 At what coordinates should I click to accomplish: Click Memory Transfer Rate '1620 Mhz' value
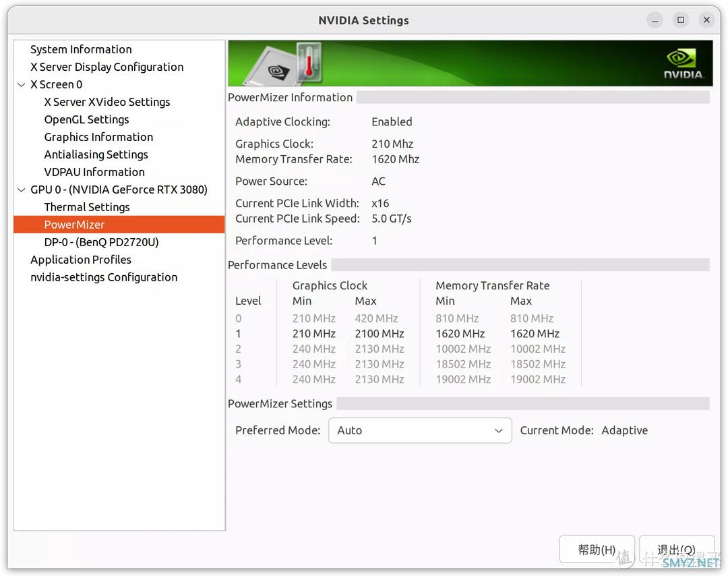(x=395, y=159)
